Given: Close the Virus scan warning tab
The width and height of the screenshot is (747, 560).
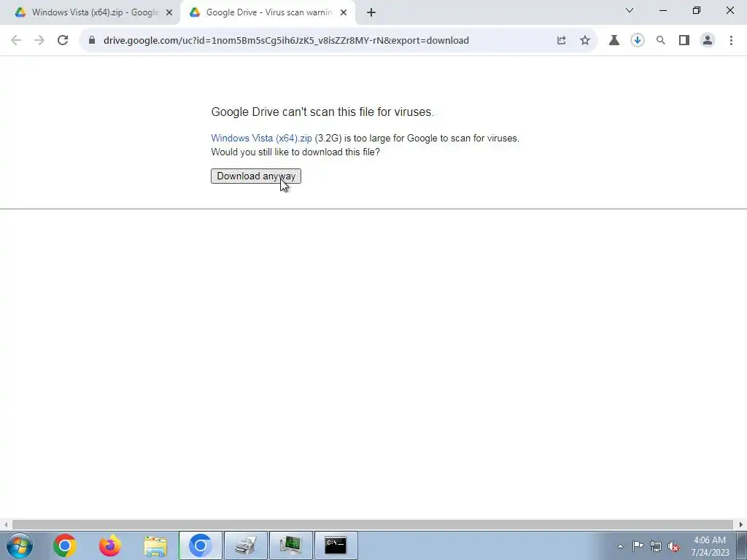Looking at the screenshot, I should (x=344, y=12).
